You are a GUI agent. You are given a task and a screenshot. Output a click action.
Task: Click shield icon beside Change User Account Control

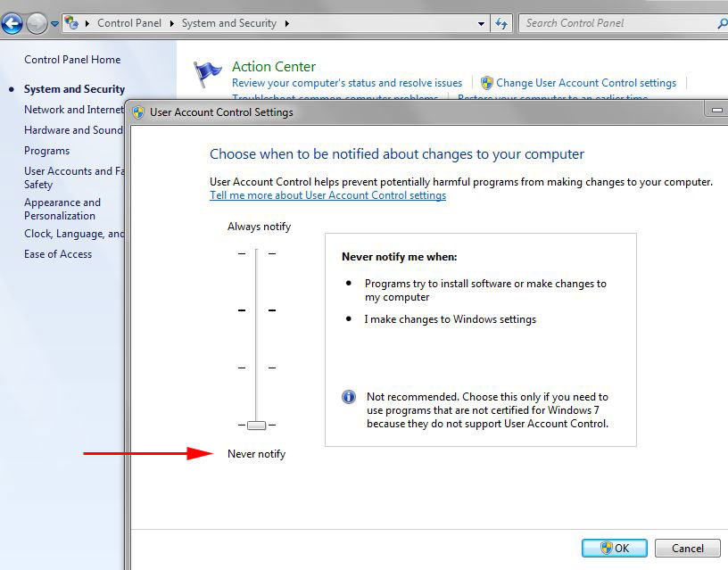pyautogui.click(x=486, y=83)
